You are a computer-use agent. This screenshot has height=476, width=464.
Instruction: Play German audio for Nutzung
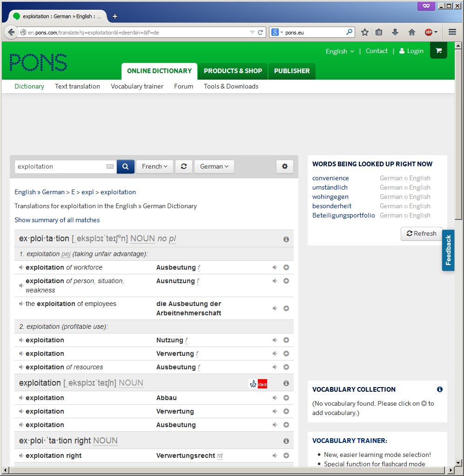tap(275, 340)
